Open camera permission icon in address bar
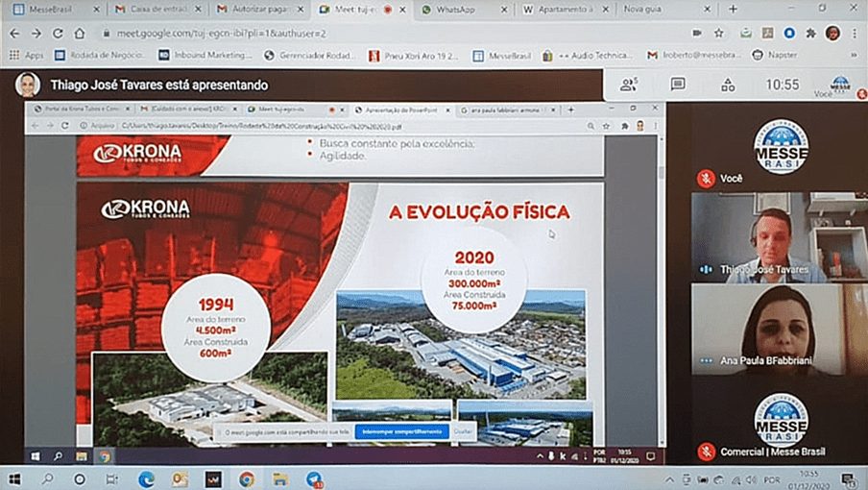 pyautogui.click(x=697, y=34)
